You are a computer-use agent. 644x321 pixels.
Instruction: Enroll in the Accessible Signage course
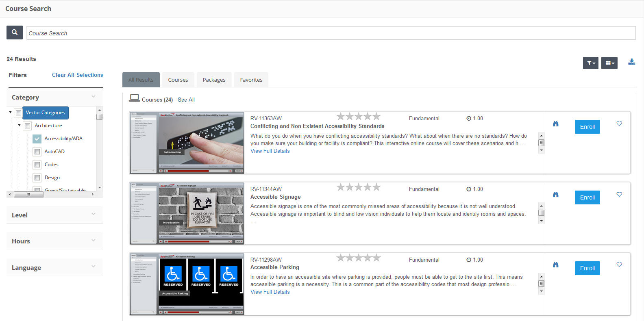(587, 197)
